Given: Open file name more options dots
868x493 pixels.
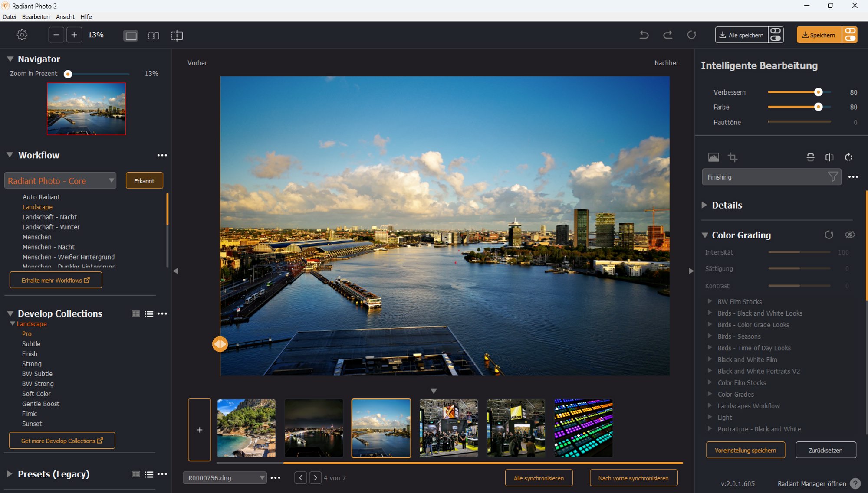Looking at the screenshot, I should point(275,478).
